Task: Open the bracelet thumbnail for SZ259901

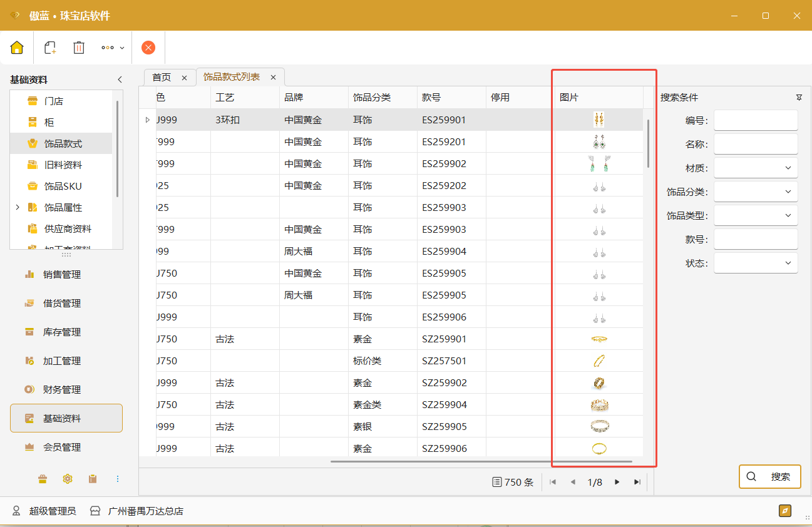Action: click(599, 339)
